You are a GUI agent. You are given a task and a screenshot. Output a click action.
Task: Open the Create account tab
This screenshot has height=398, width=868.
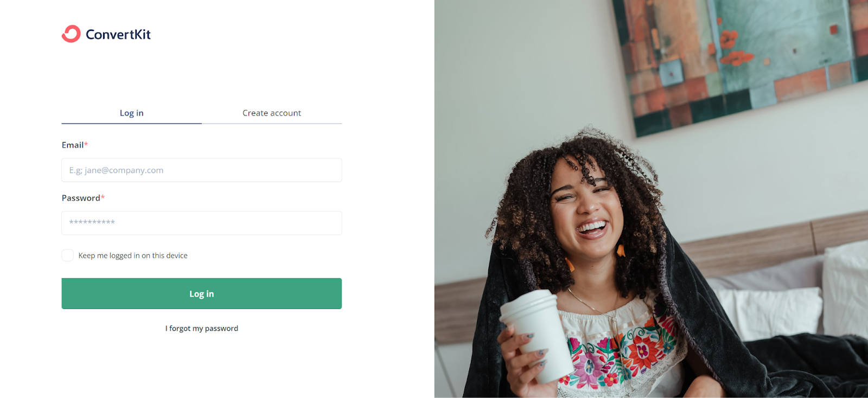coord(272,113)
